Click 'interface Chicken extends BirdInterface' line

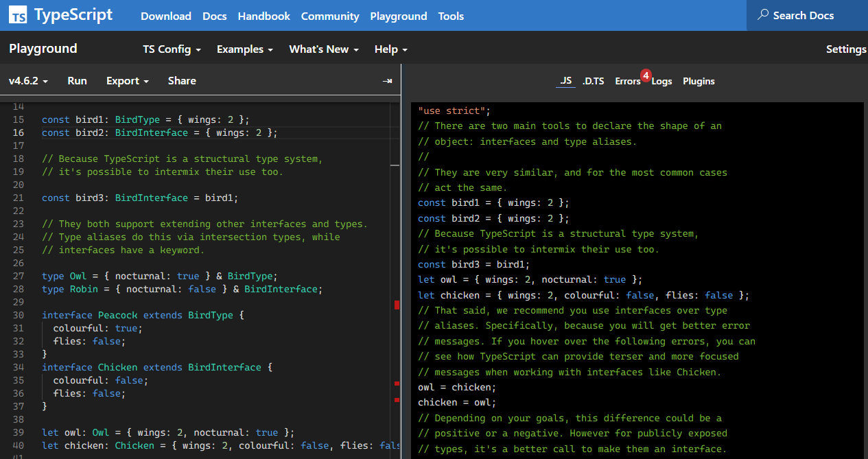coord(157,367)
